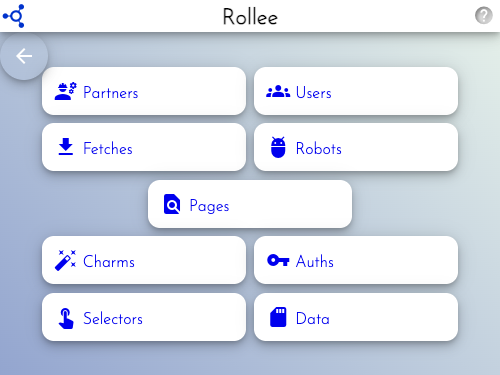Click the Partners worker-gear icon
Screen dimensions: 500x375
(66, 91)
